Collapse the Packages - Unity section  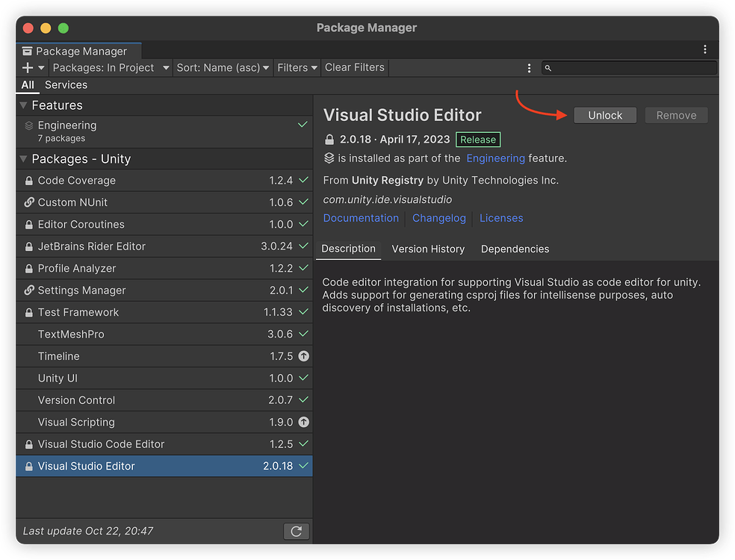click(x=24, y=159)
